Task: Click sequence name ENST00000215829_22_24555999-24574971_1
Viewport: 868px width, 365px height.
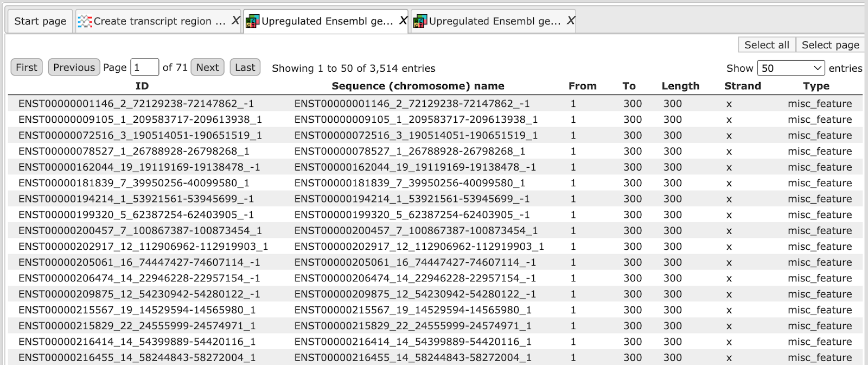Action: point(413,326)
